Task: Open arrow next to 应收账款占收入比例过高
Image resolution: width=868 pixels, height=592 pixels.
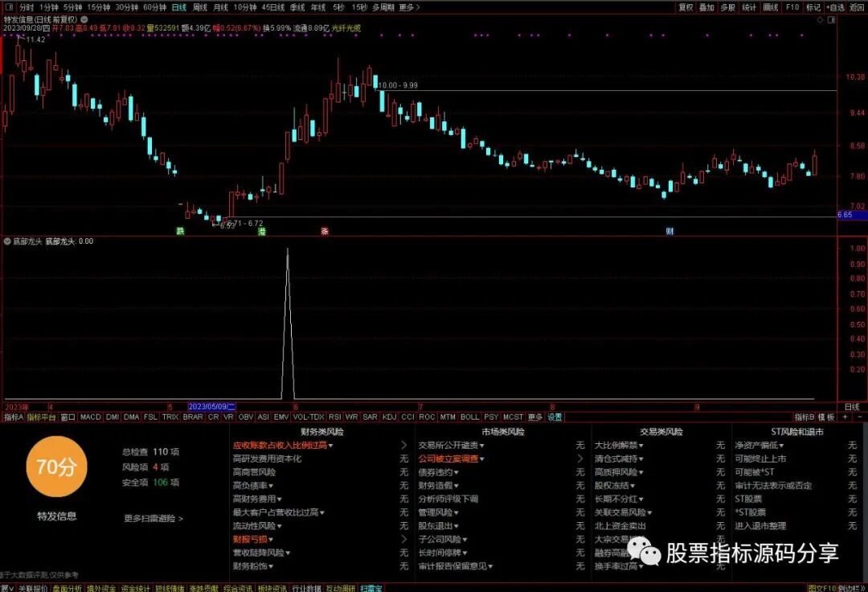Action: coord(403,446)
